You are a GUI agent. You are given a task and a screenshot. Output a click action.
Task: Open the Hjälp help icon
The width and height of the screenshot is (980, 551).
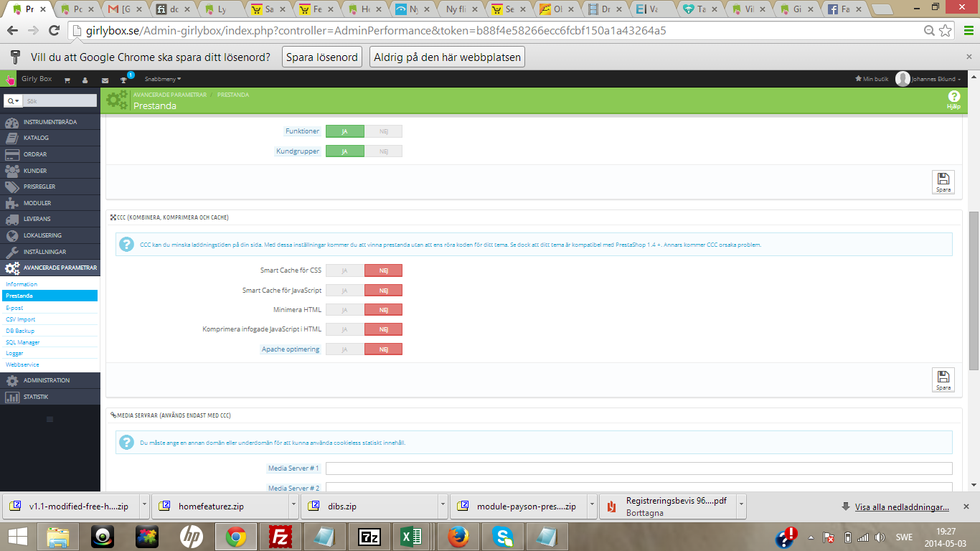tap(953, 99)
